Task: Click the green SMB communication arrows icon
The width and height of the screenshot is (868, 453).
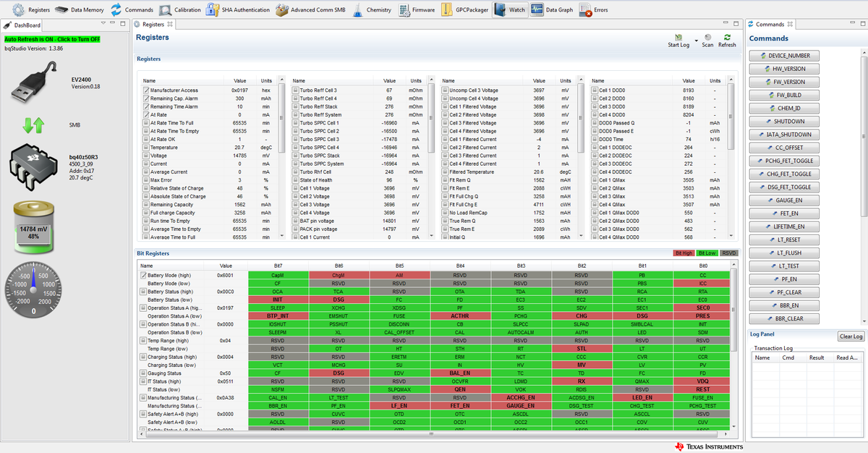Action: [34, 125]
